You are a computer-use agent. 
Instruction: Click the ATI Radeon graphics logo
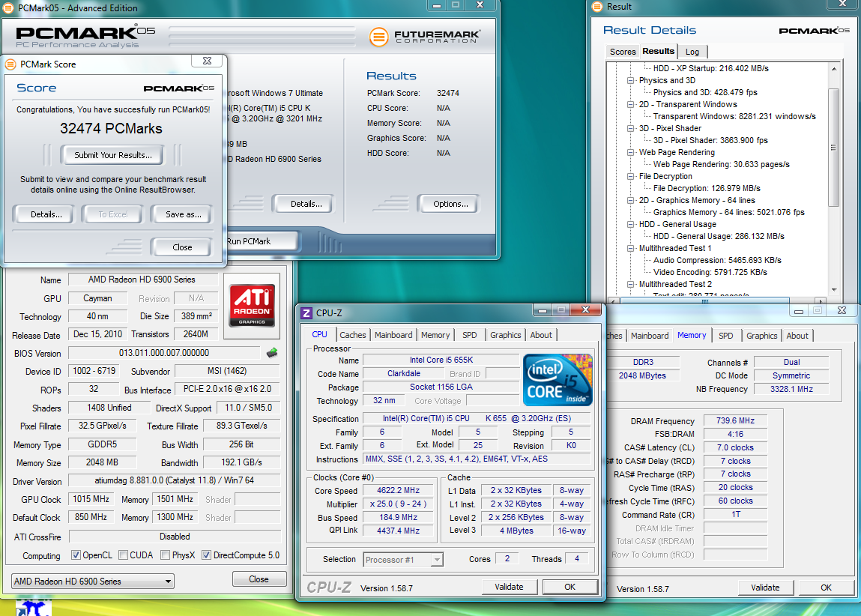pos(252,305)
